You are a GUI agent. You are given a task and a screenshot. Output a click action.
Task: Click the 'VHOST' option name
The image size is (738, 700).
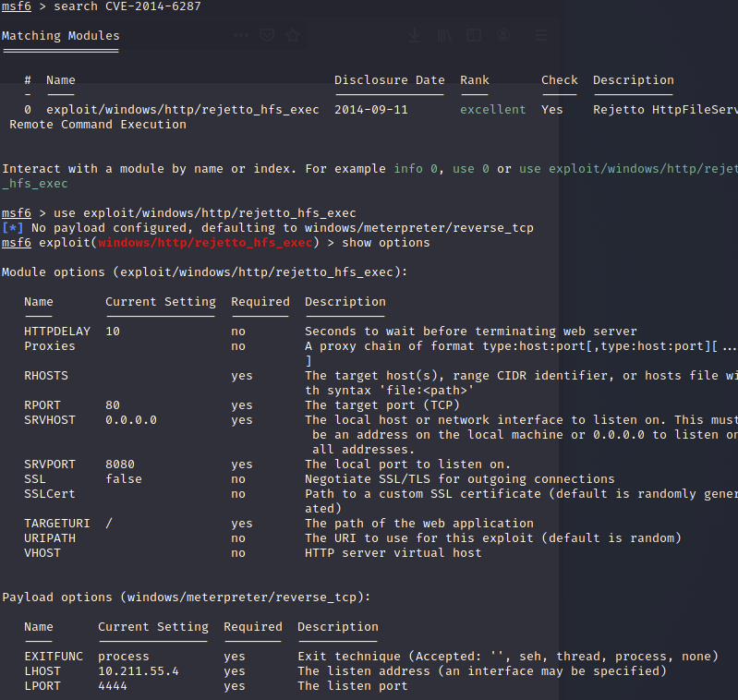42,553
